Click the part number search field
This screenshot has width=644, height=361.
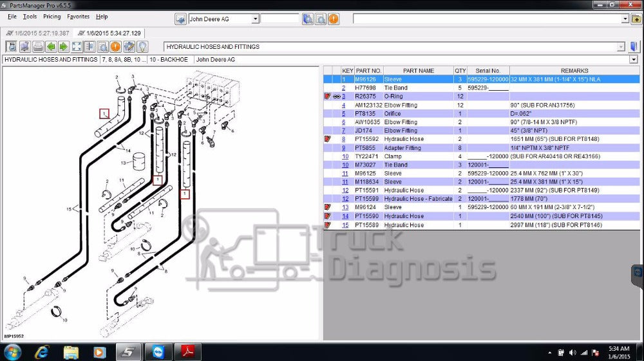tap(279, 19)
